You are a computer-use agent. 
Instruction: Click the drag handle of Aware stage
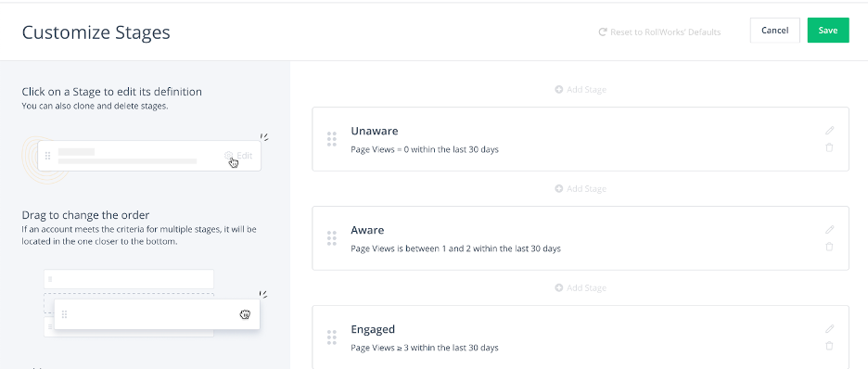click(332, 238)
